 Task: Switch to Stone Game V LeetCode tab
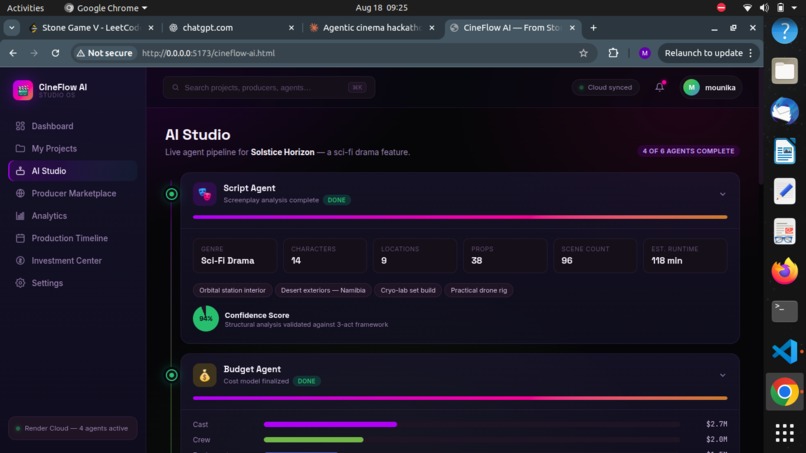pos(91,28)
